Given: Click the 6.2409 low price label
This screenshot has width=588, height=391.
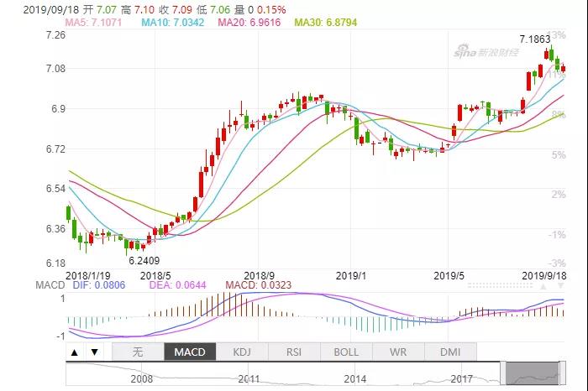Looking at the screenshot, I should coord(144,261).
